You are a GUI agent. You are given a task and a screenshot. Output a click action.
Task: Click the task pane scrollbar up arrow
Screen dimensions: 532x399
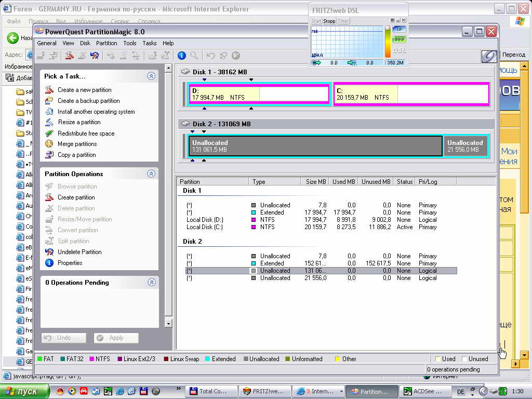168,68
